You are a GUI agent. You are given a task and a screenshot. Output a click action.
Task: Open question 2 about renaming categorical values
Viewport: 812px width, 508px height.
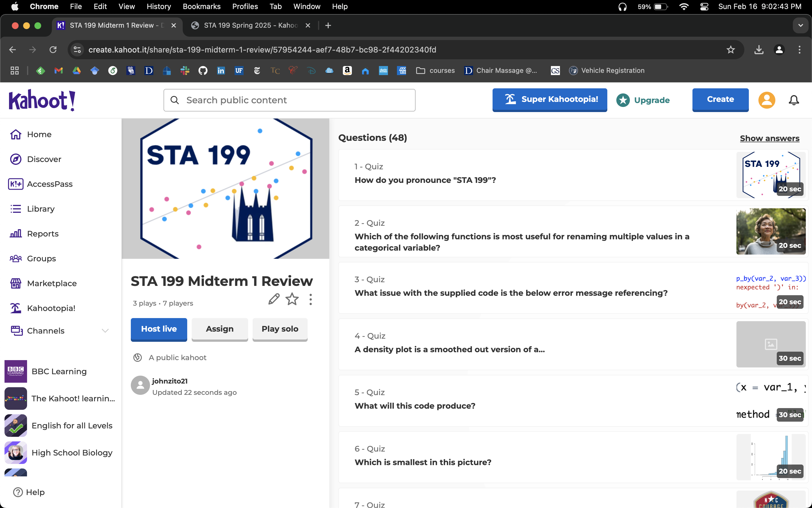pos(573,231)
